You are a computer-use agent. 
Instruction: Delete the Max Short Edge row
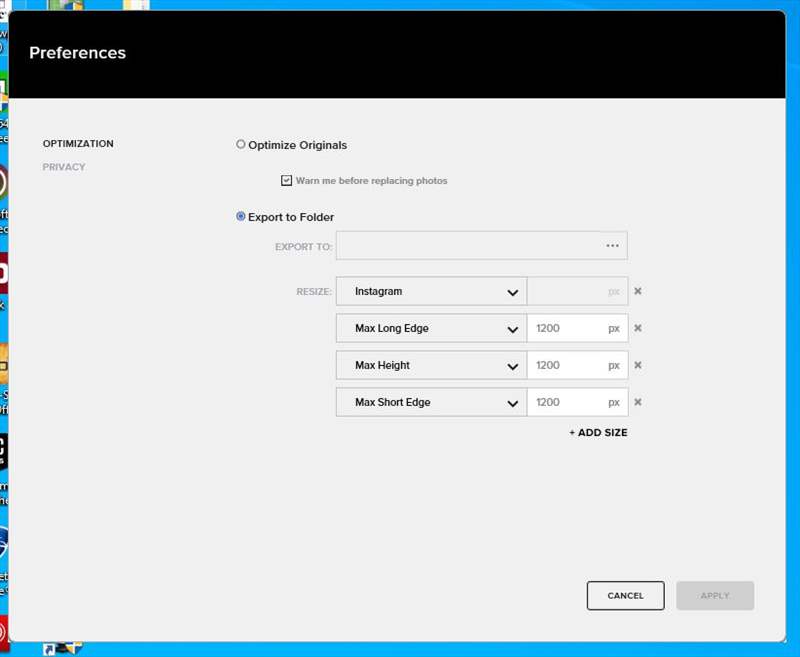click(x=638, y=402)
